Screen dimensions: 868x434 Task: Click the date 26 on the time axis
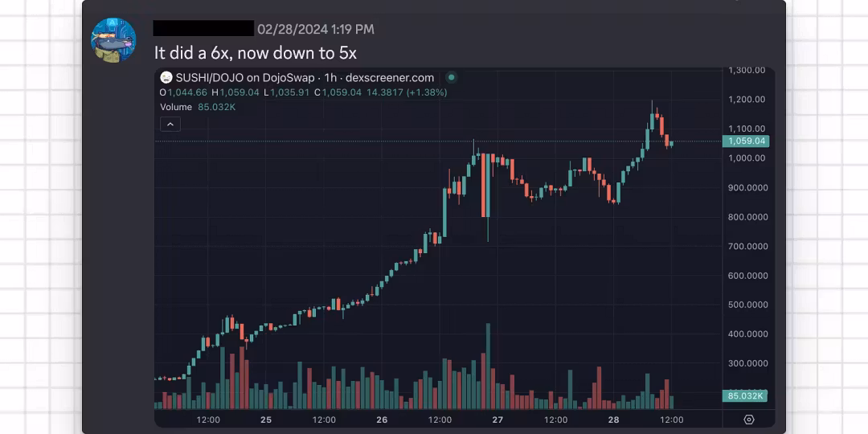pos(382,420)
